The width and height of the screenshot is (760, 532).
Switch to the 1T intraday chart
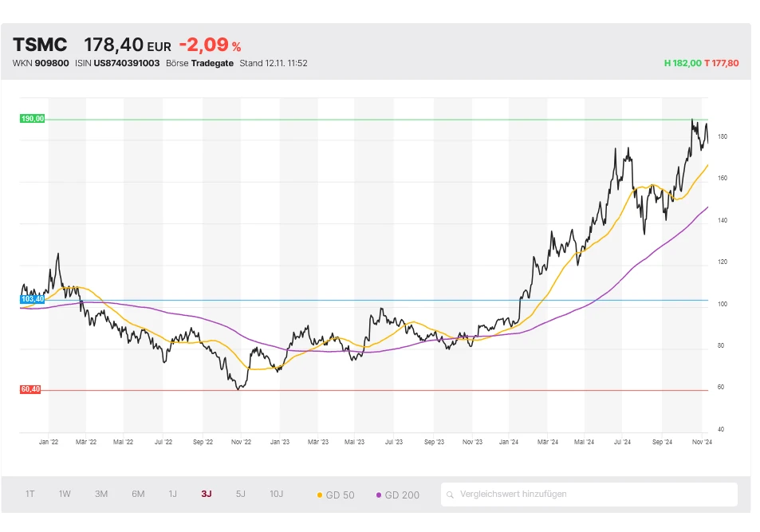(30, 494)
